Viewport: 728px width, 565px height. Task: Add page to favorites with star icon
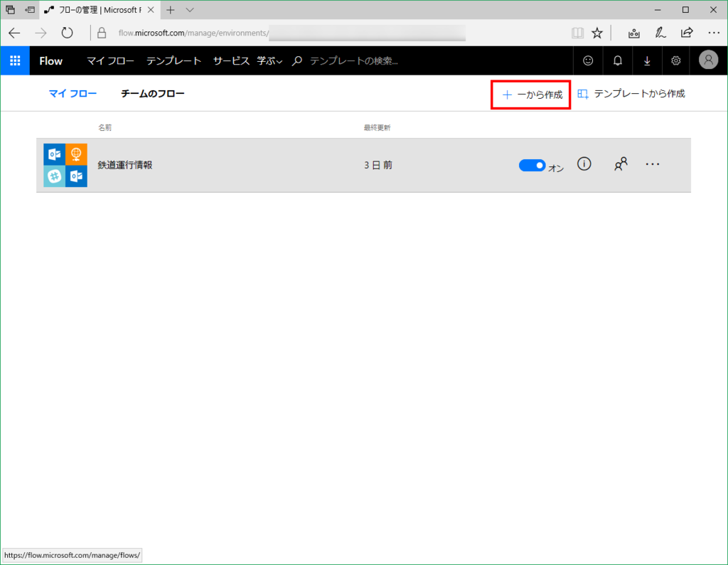(x=597, y=33)
